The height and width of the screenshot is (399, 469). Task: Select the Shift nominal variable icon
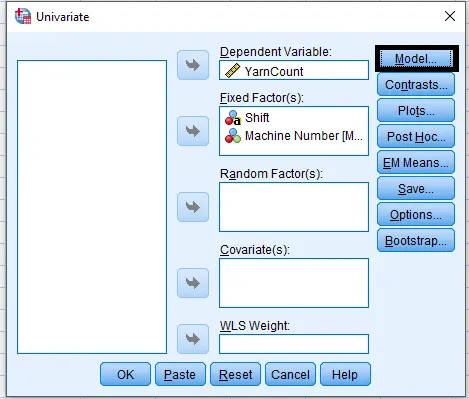coord(233,118)
